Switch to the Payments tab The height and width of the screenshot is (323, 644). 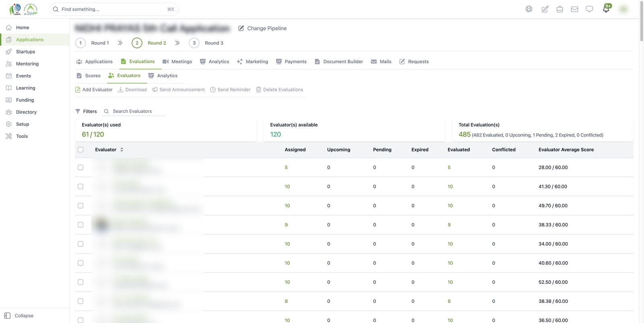point(291,62)
